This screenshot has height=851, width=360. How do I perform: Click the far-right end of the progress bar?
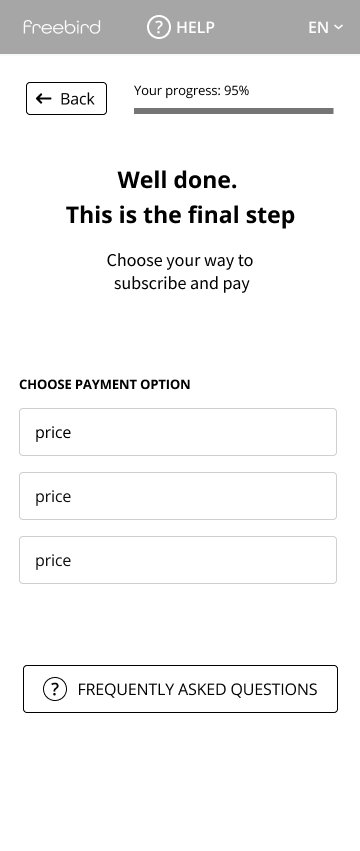(330, 111)
